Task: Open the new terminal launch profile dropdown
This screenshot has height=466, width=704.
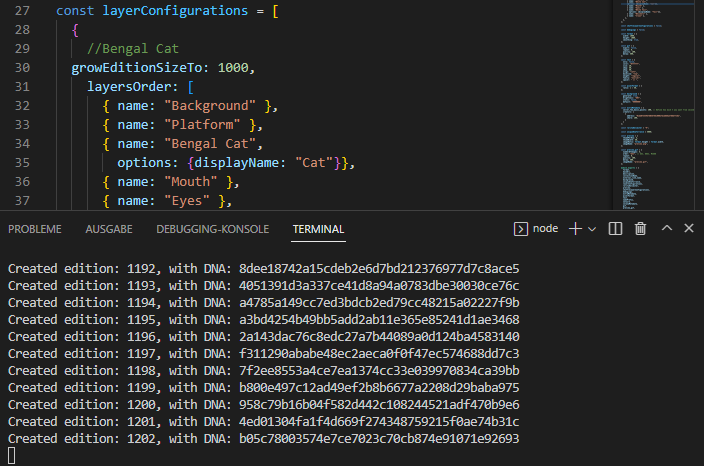Action: tap(592, 229)
